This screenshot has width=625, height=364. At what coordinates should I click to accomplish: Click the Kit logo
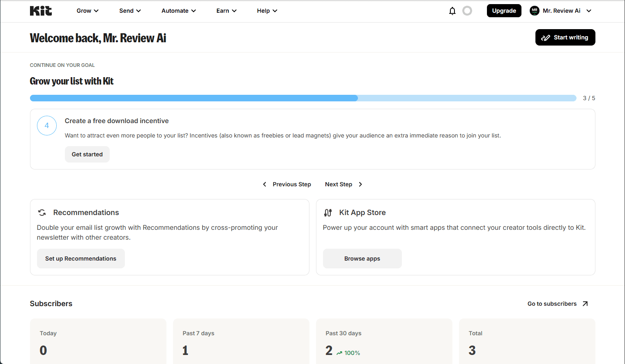pyautogui.click(x=41, y=11)
